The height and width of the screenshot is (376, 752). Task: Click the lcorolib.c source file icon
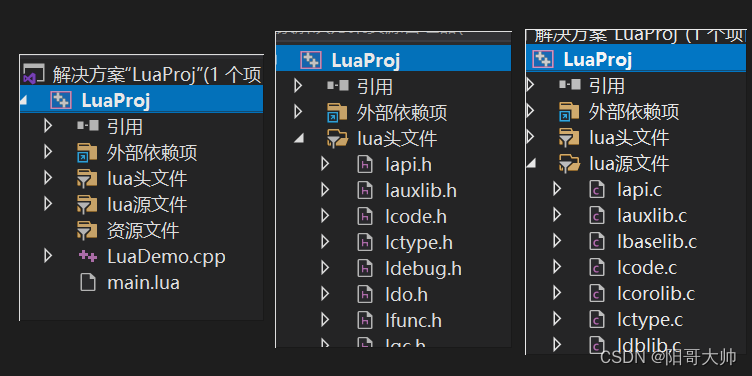(597, 293)
